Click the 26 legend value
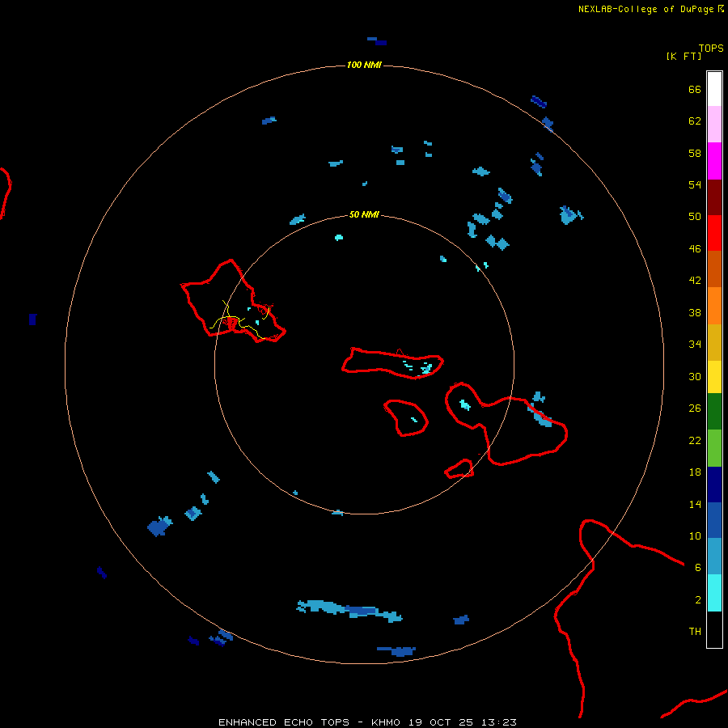The width and height of the screenshot is (728, 728). (x=695, y=408)
